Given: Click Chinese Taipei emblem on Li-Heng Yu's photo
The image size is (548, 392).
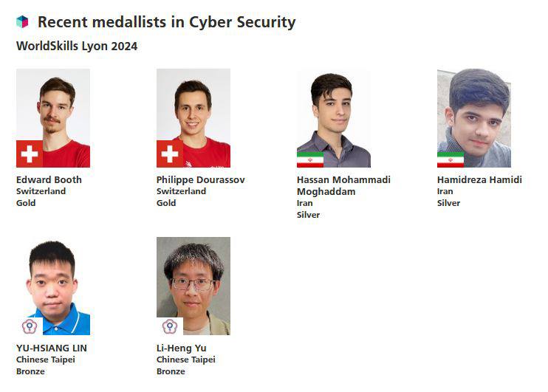Looking at the screenshot, I should tap(169, 326).
